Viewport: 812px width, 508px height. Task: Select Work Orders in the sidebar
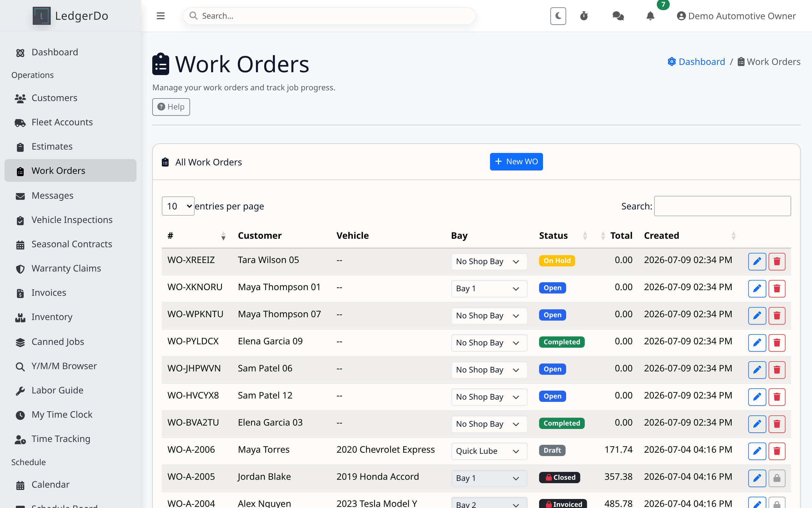tap(70, 171)
